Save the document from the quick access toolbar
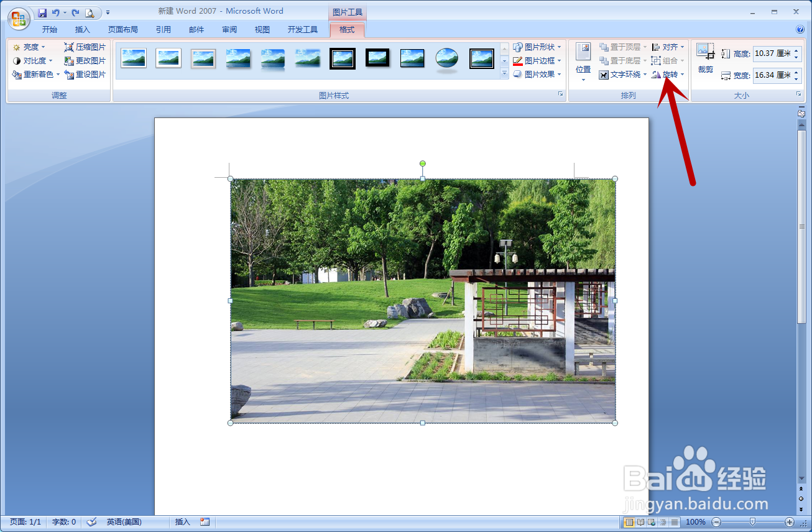Viewport: 812px width, 532px height. [42, 12]
